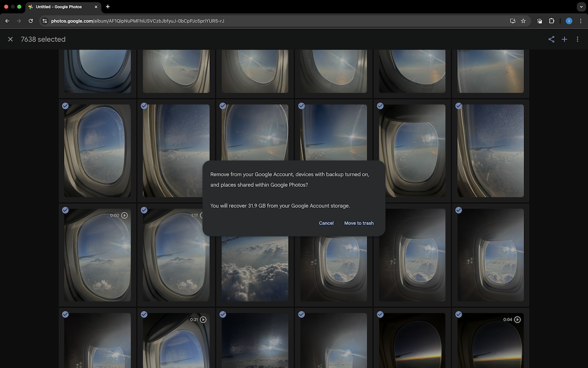The width and height of the screenshot is (588, 368).
Task: Open the Chrome three-dot menu
Action: coord(581,21)
